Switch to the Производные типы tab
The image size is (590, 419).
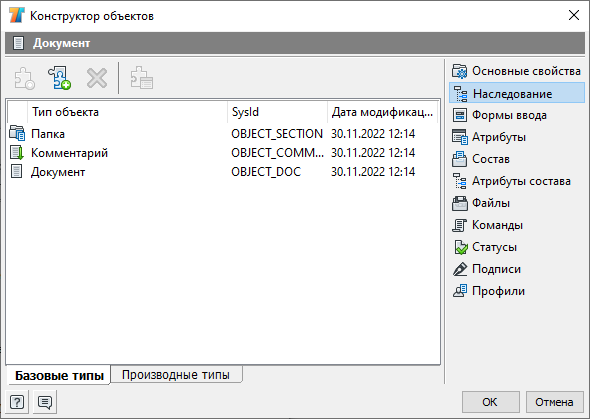pyautogui.click(x=176, y=375)
